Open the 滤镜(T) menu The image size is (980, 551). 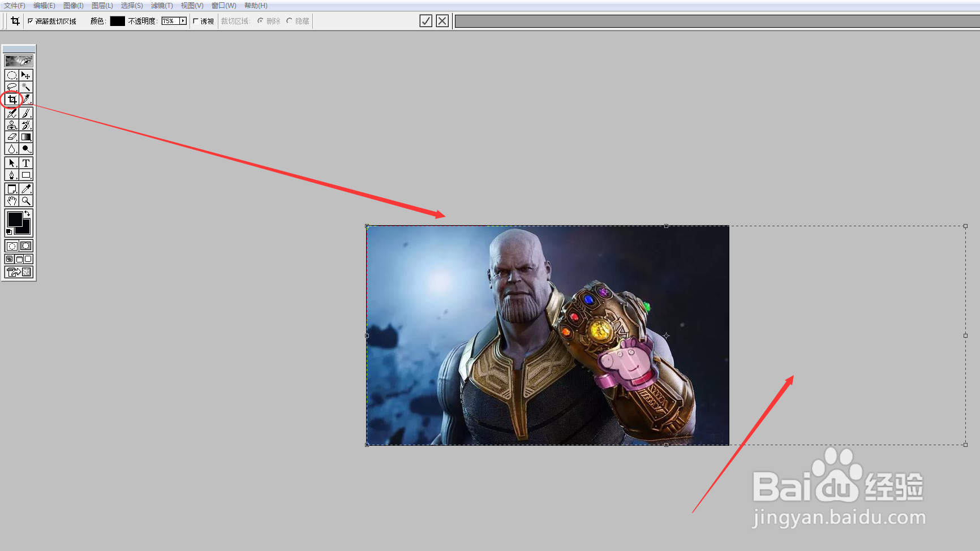click(x=162, y=6)
